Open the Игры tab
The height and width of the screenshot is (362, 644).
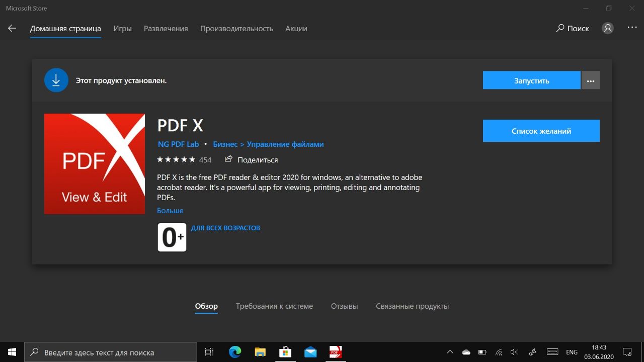[122, 29]
